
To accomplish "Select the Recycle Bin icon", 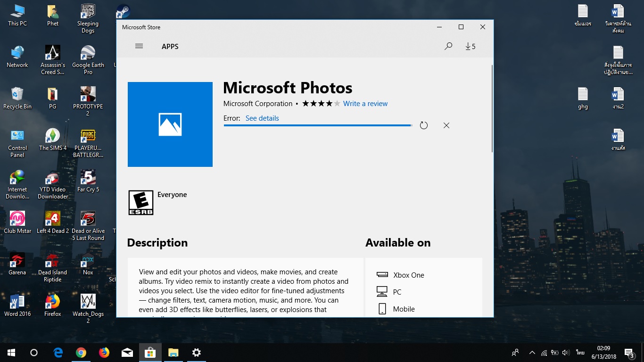I will pos(17,98).
